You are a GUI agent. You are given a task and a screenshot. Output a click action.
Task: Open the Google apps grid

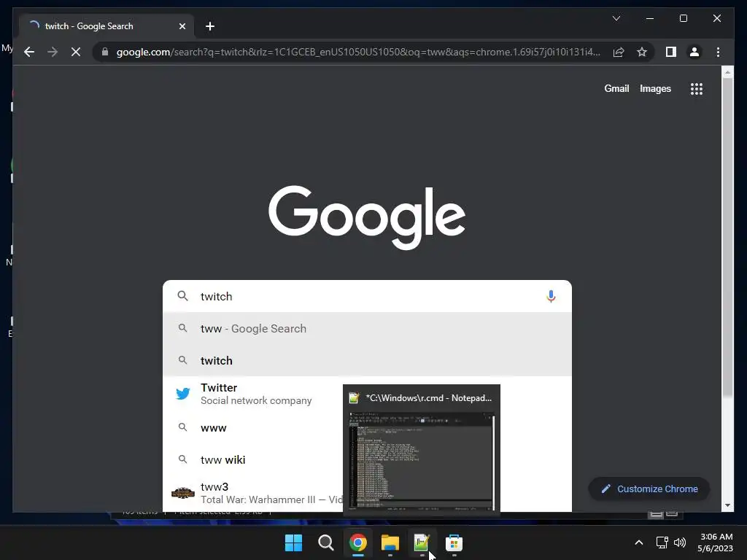click(696, 89)
